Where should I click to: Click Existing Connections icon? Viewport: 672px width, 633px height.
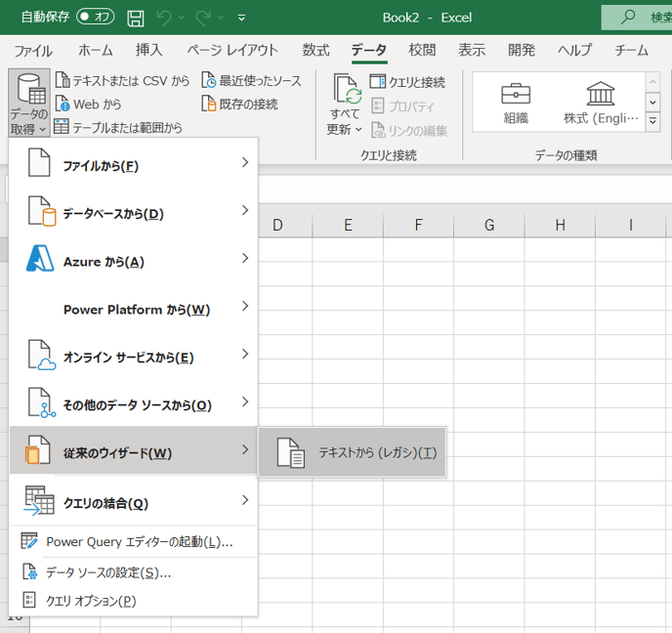[209, 104]
